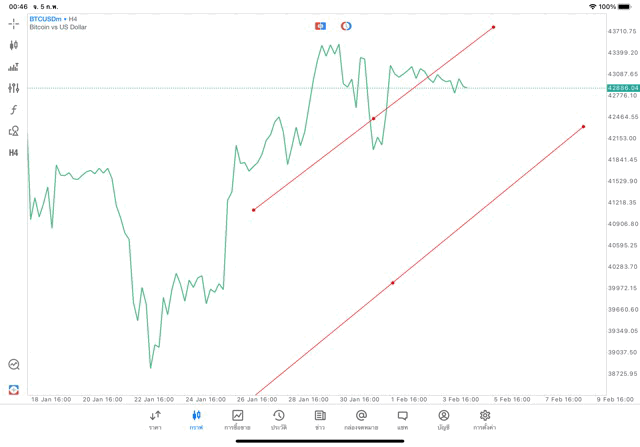Switch to the การซื้อขาย (Trade) tab
This screenshot has width=640, height=447.
[238, 419]
